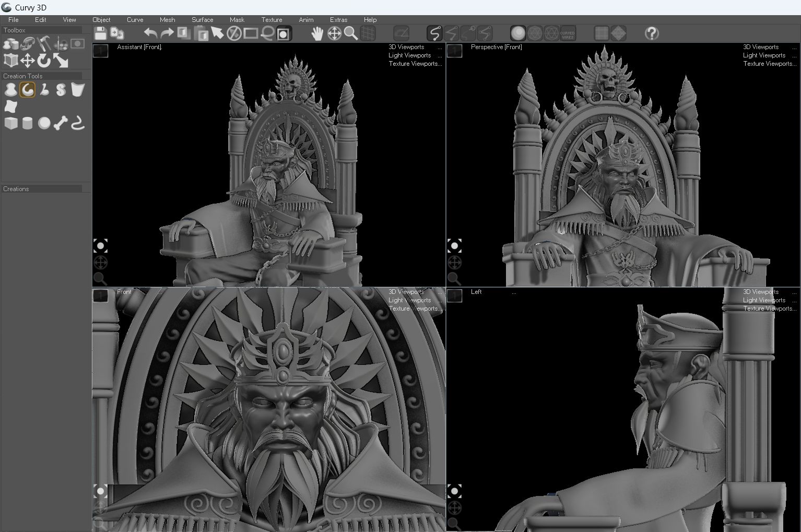
Task: Select the magnifier zoom tool in the toolbar
Action: click(x=351, y=33)
